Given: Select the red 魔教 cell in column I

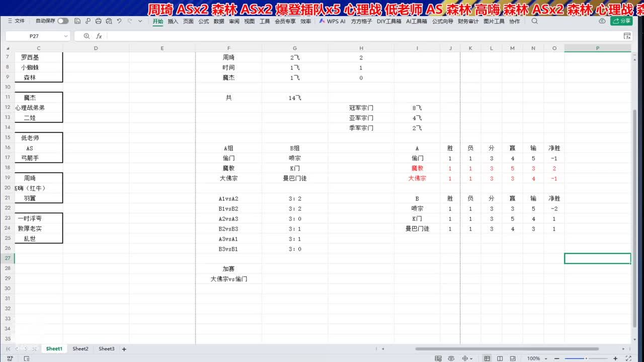Looking at the screenshot, I should tap(417, 168).
